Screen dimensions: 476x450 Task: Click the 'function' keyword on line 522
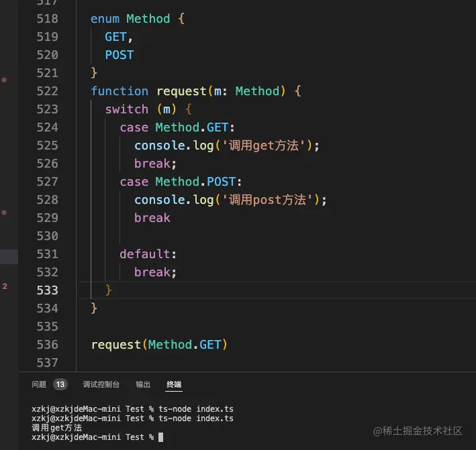click(120, 91)
